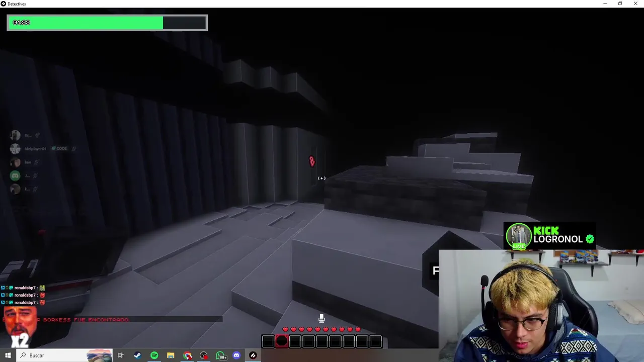
Task: Click the green verified checkmark beside LOGRONOL
Action: (590, 239)
